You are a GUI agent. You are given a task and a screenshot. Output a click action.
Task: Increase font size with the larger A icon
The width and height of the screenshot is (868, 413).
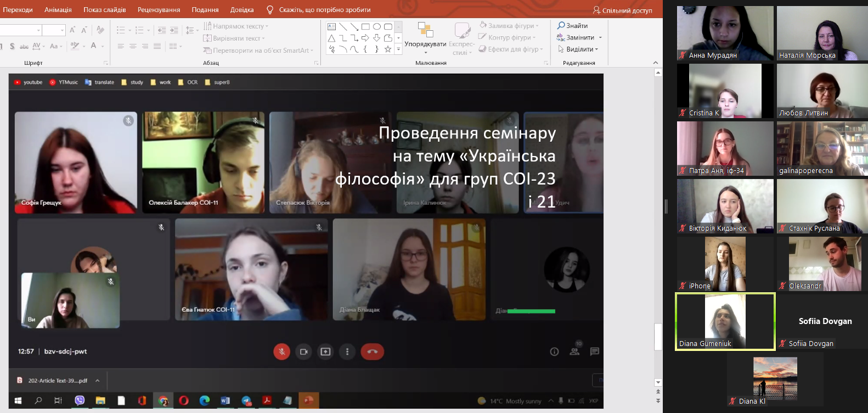point(72,30)
